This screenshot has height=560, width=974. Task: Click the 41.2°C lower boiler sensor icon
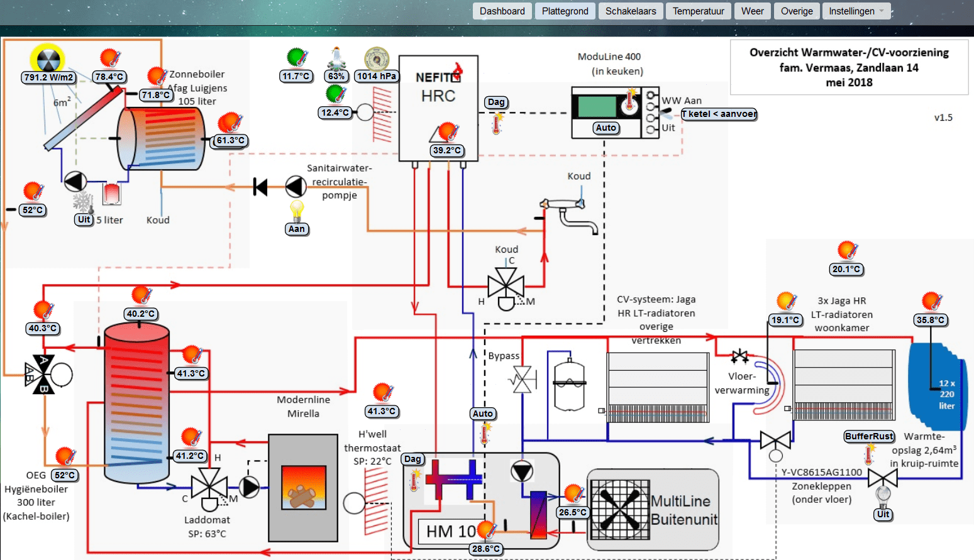pos(191,437)
